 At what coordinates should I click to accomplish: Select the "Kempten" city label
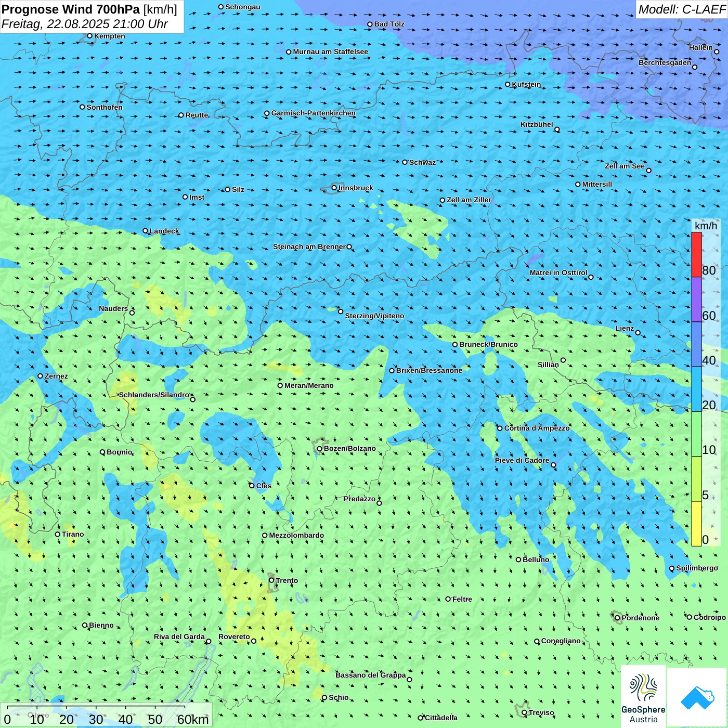(110, 36)
